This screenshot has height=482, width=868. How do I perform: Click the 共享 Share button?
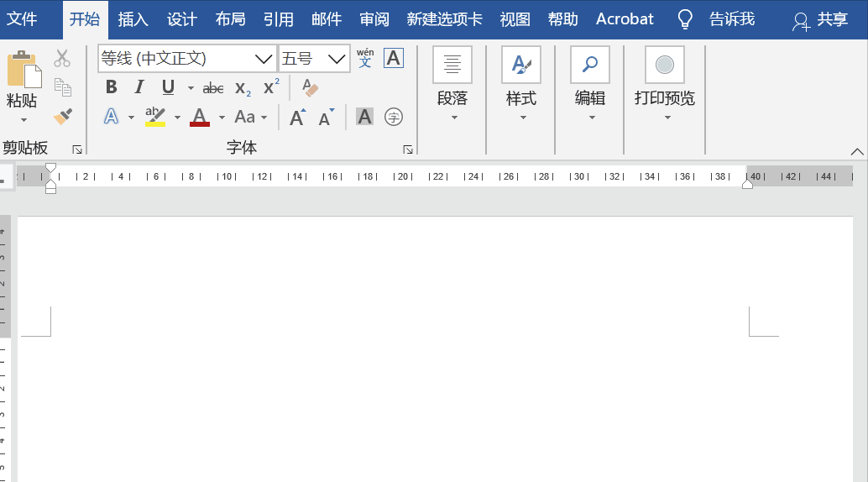[x=820, y=20]
